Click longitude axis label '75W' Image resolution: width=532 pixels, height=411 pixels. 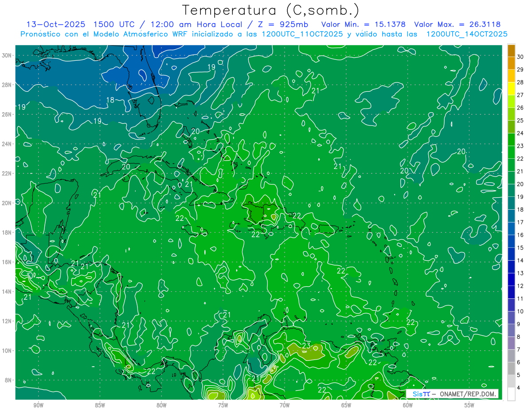click(223, 405)
